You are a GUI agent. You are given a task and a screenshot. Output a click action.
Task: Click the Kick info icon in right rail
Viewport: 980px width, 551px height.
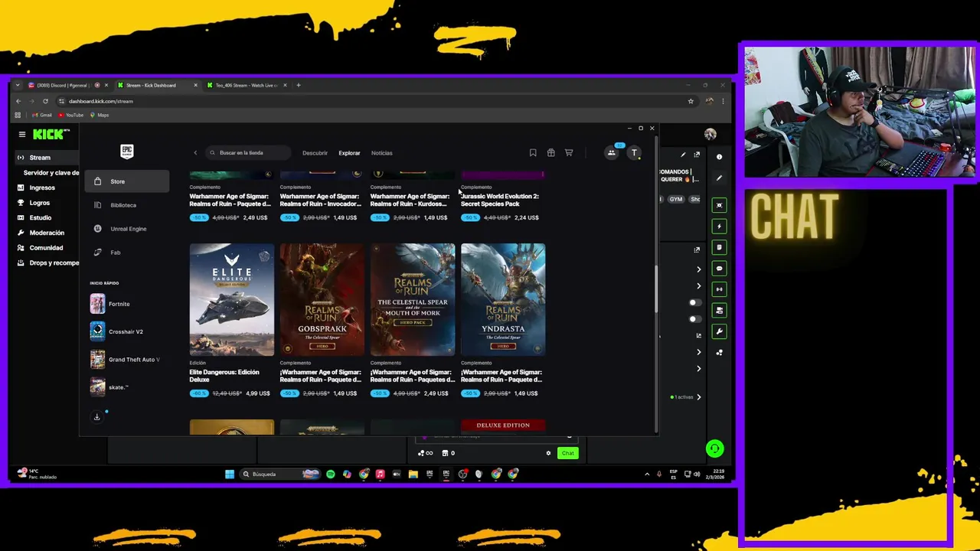pos(719,156)
